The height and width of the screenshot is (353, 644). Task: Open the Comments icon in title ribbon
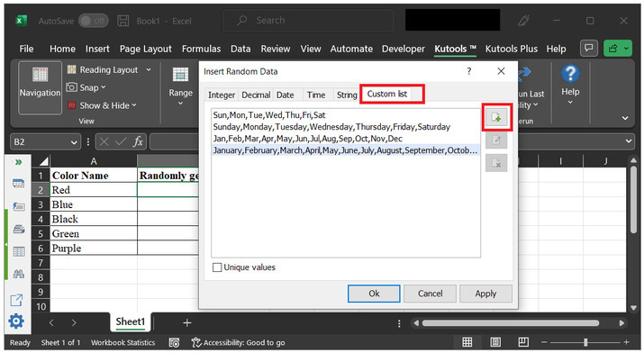point(588,49)
